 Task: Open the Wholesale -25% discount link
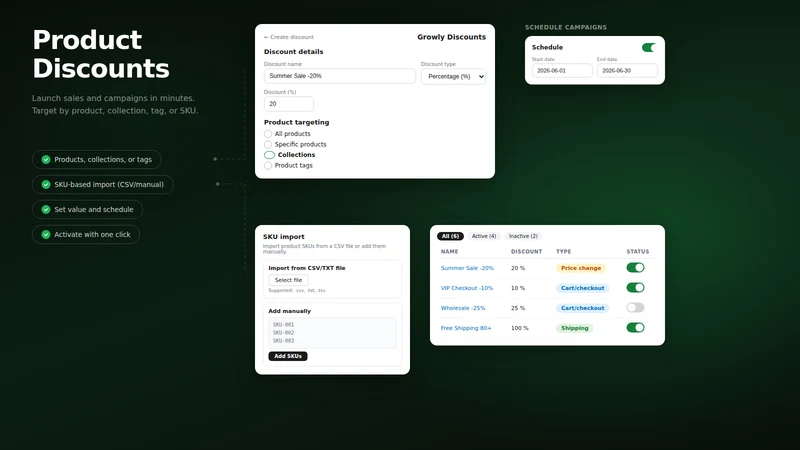(x=463, y=308)
